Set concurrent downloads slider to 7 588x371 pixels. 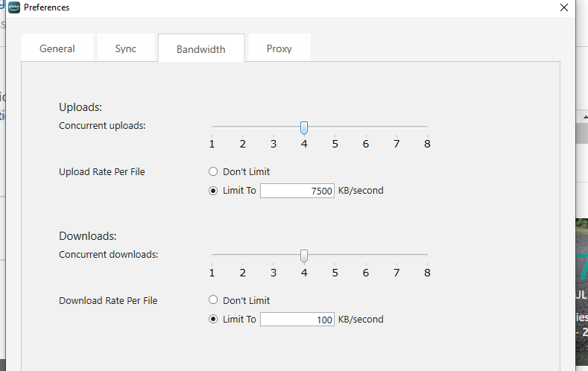pyautogui.click(x=396, y=256)
